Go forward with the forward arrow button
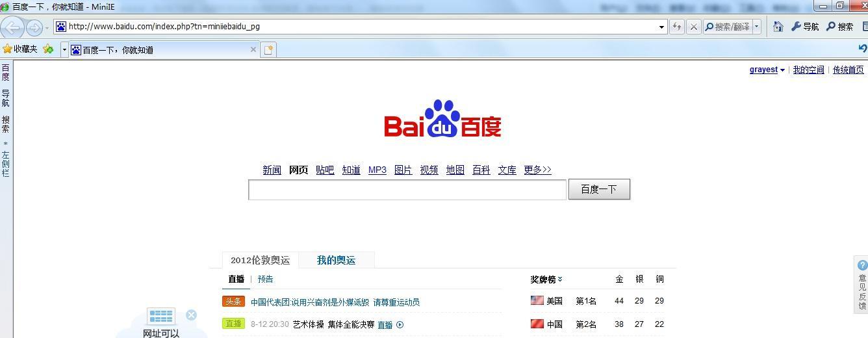This screenshot has width=868, height=338. coord(34,27)
